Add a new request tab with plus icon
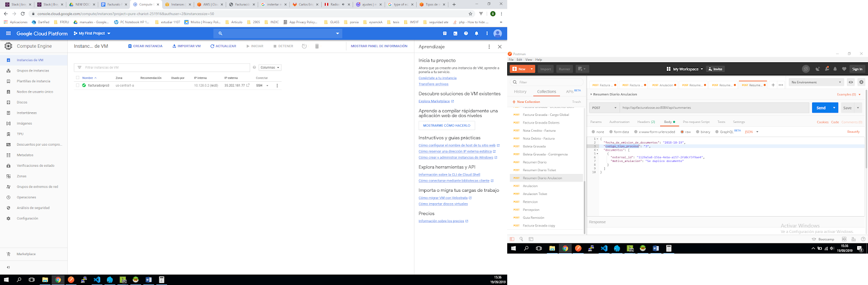 point(773,85)
